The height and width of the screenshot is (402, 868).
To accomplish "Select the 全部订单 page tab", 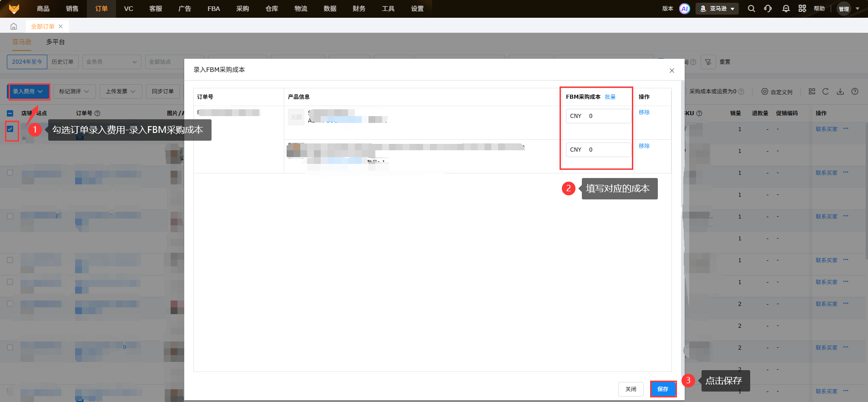I will 43,26.
